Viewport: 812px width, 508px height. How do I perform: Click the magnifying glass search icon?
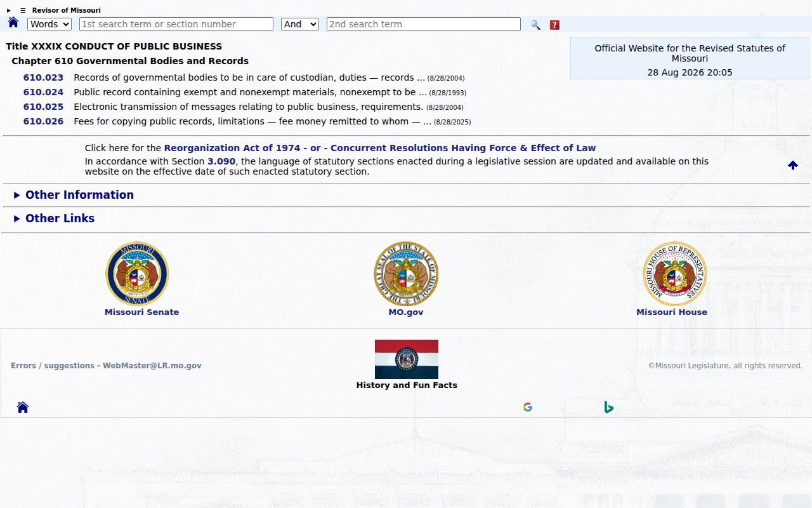[535, 25]
